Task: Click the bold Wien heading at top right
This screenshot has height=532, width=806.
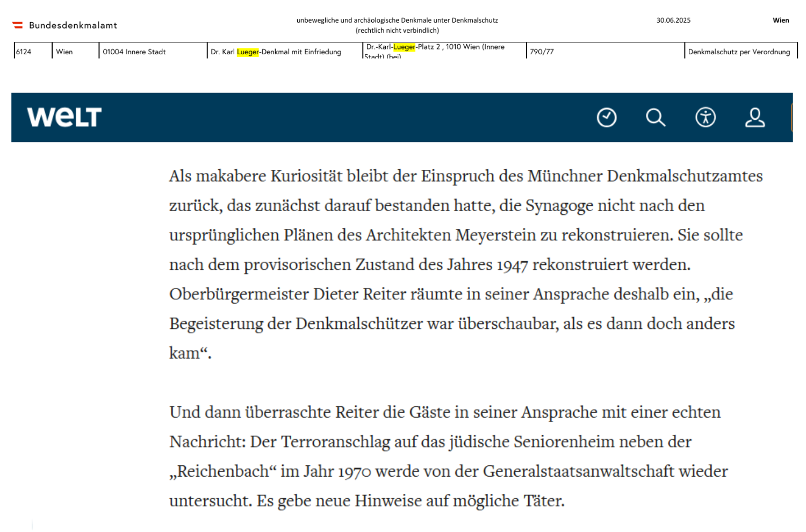Action: pos(781,20)
